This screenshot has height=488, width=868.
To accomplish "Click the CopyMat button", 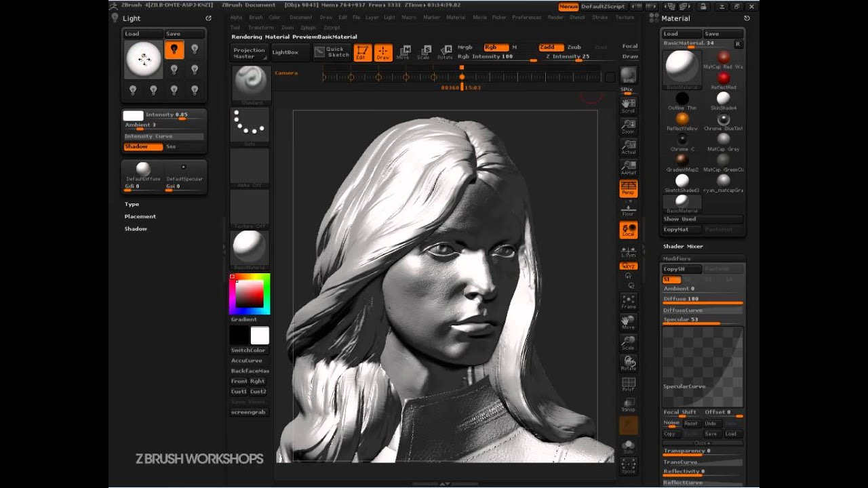I will [x=682, y=230].
